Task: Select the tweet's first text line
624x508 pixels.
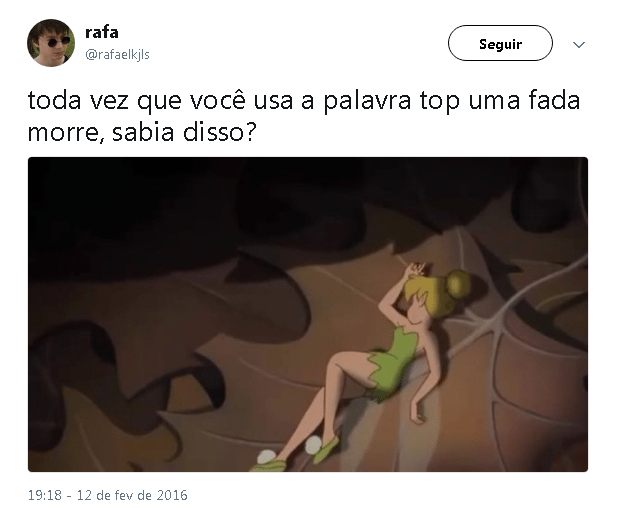Action: pyautogui.click(x=304, y=101)
